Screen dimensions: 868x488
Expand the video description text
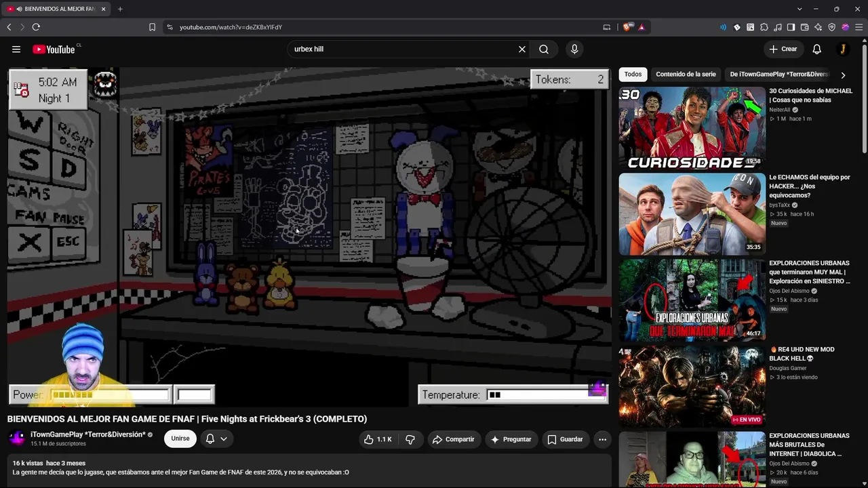309,468
